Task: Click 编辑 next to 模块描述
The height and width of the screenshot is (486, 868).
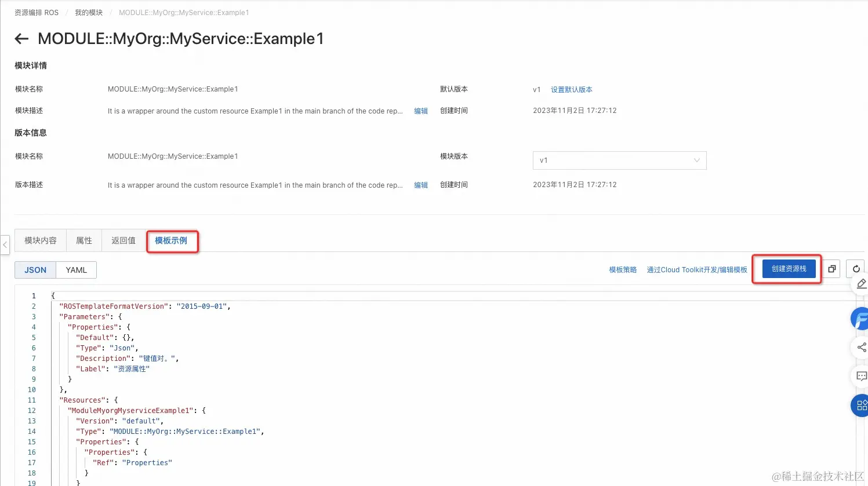Action: (x=421, y=111)
